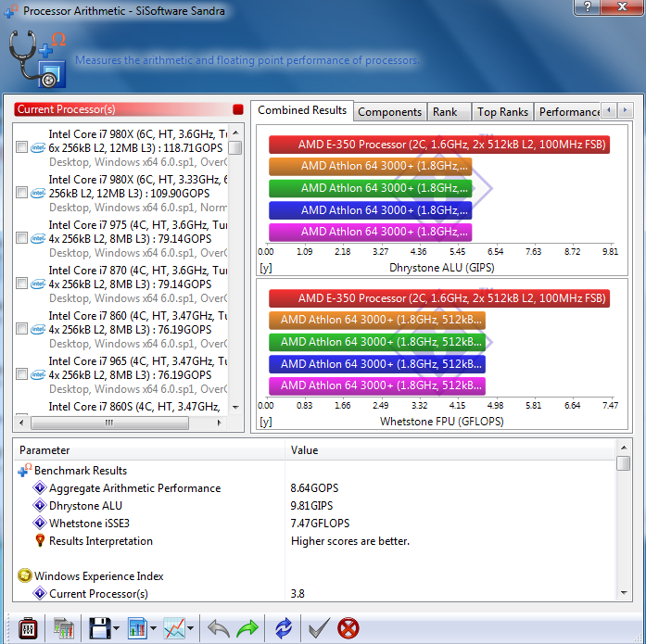Click the red Current Processor(s) indicator square
Screen dimensions: 646x644
[237, 109]
